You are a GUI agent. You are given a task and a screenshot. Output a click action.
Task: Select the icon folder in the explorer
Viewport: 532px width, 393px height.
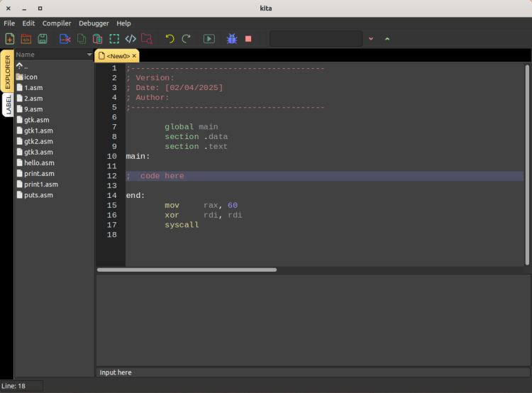point(30,77)
